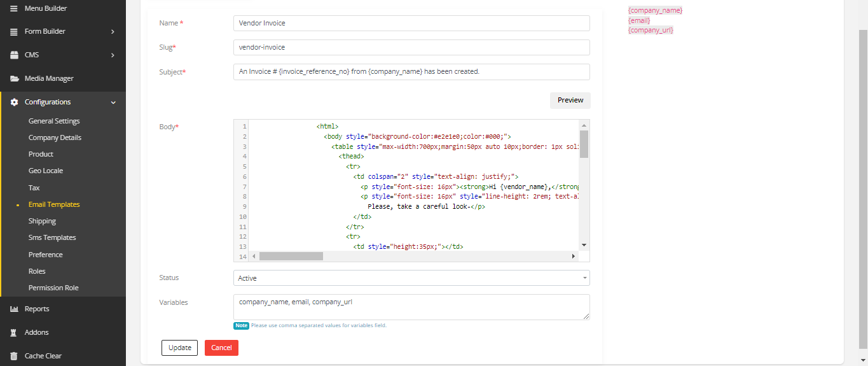Click the <html> line in code editor

point(327,126)
